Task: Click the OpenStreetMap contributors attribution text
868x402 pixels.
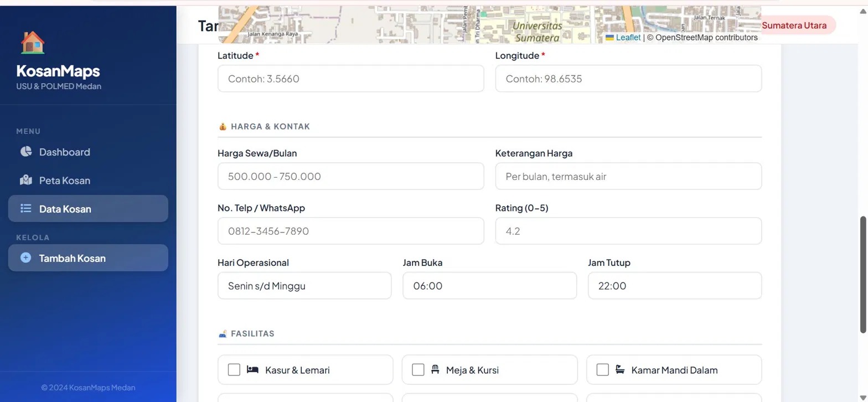Action: click(702, 37)
